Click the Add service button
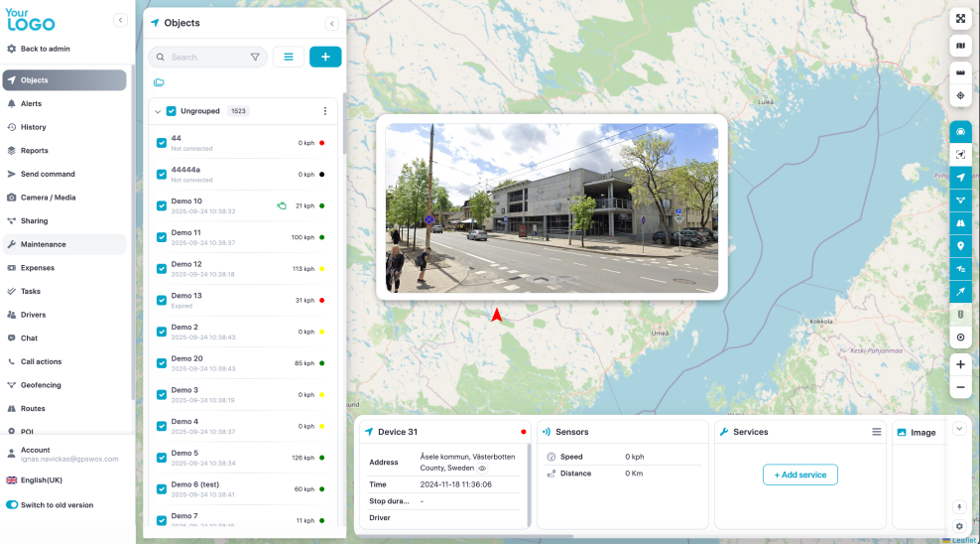The width and height of the screenshot is (980, 544). click(x=799, y=475)
